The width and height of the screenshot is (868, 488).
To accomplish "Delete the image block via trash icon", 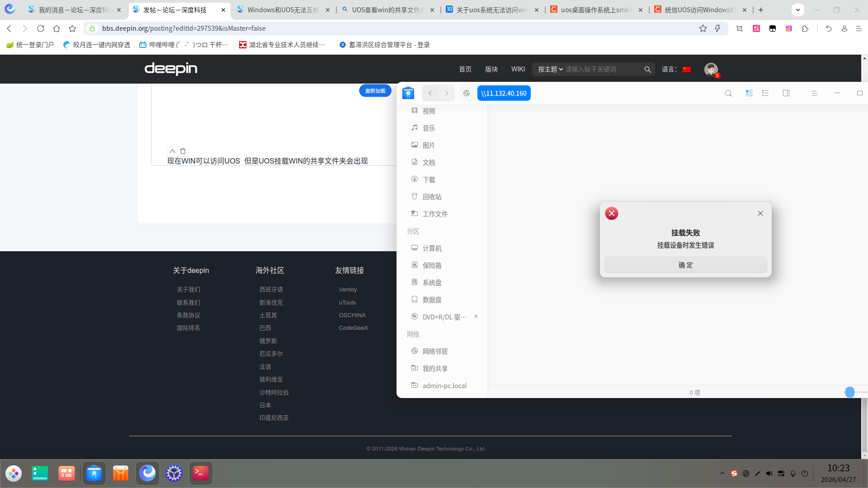I will click(x=183, y=151).
